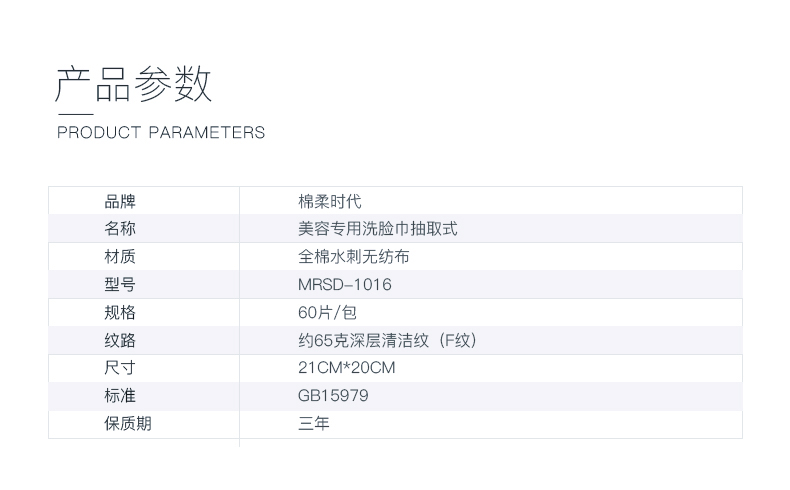Select the 保质期 row label
The width and height of the screenshot is (790, 490).
128,424
